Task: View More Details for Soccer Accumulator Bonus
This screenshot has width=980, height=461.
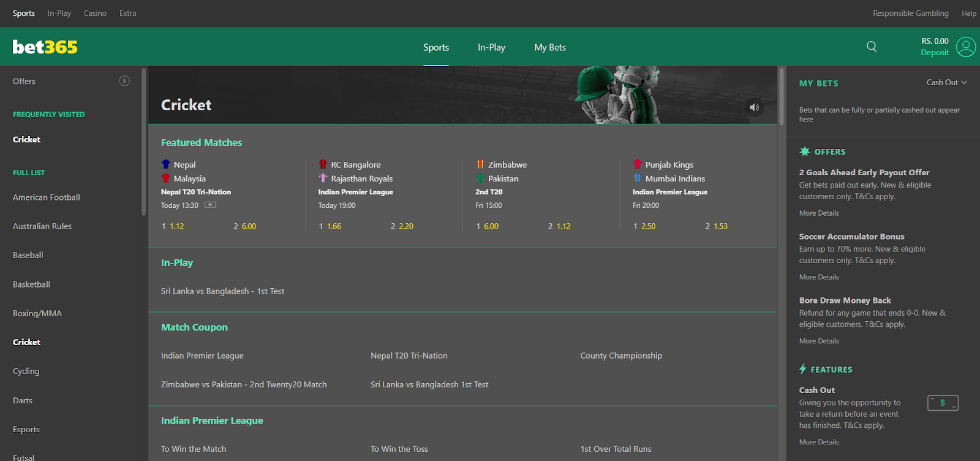Action: click(x=819, y=277)
